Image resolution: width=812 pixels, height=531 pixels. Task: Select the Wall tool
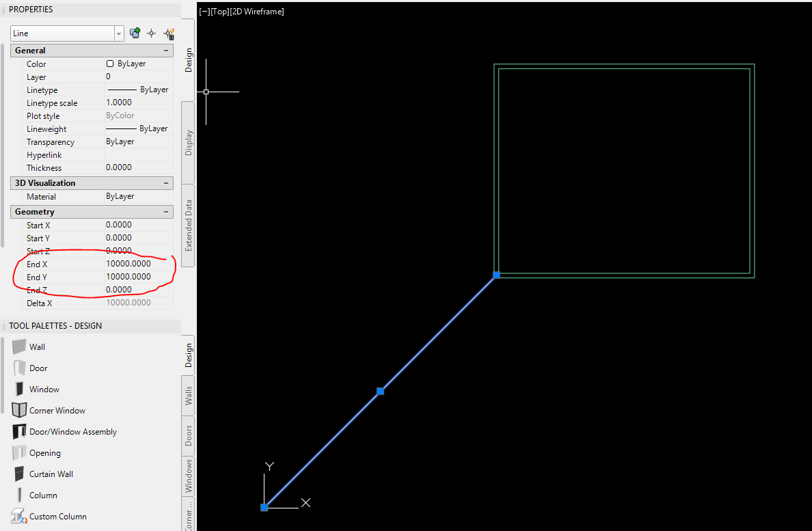37,346
